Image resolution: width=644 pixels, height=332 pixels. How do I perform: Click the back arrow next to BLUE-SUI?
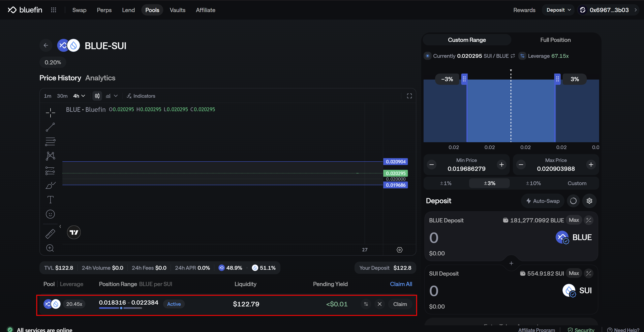[46, 45]
